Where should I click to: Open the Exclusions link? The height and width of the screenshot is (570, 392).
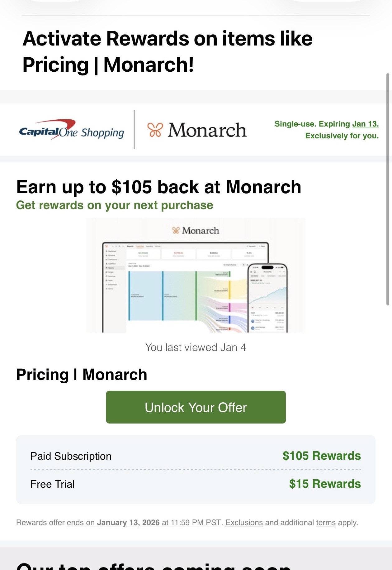[244, 523]
